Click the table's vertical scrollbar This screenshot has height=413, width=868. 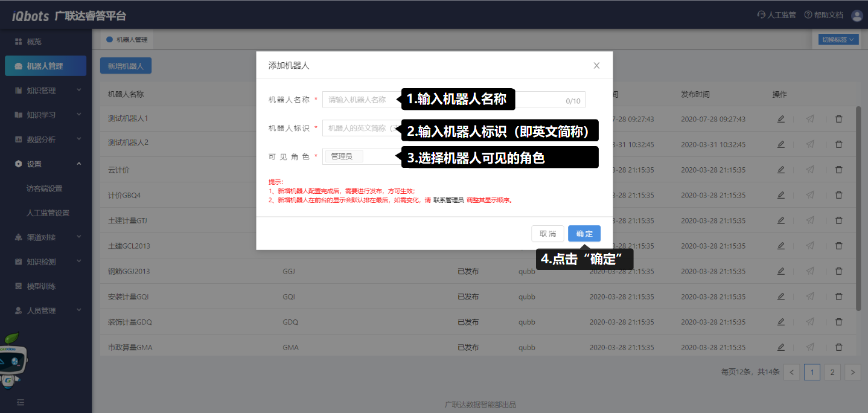click(858, 205)
